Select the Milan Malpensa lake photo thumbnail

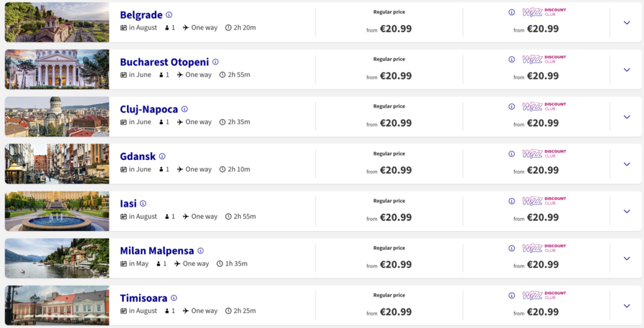(57, 259)
